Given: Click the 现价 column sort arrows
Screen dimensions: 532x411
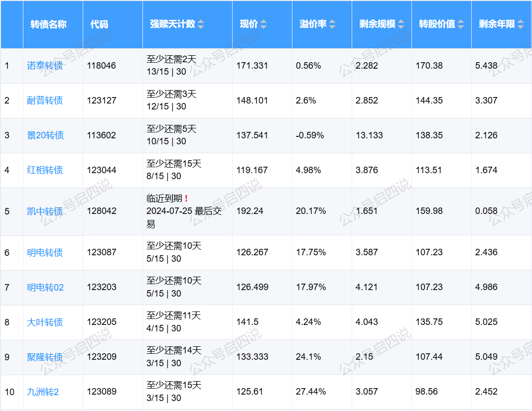Looking at the screenshot, I should (x=264, y=24).
